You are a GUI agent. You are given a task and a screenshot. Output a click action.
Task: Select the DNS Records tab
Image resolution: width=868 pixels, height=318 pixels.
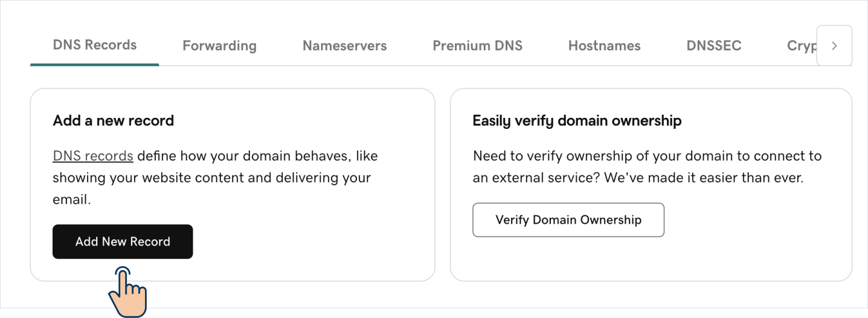click(x=95, y=45)
